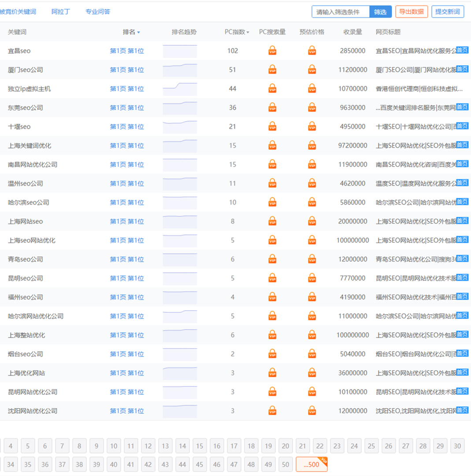This screenshot has width=471, height=476.
Task: Click 提交新词 button
Action: [x=448, y=12]
